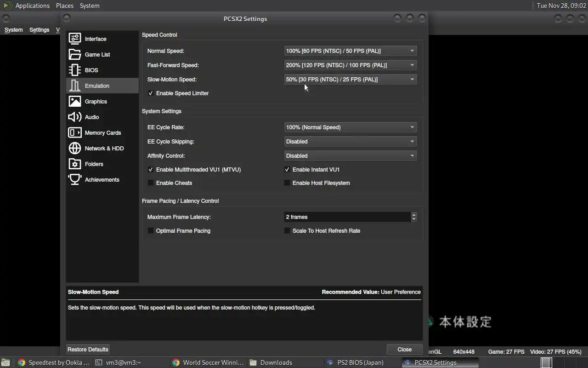Viewport: 588px width, 368px height.
Task: Click the 'Slow-Motion Speed' help title text
Action: tap(93, 292)
